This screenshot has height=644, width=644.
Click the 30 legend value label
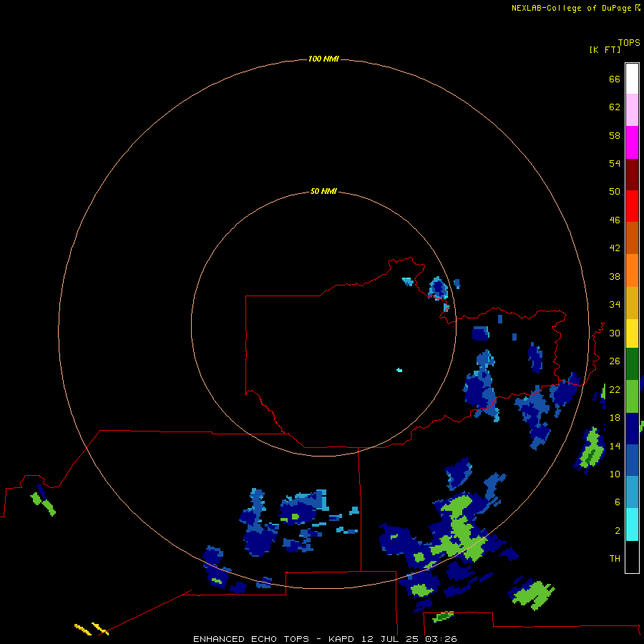click(x=615, y=333)
